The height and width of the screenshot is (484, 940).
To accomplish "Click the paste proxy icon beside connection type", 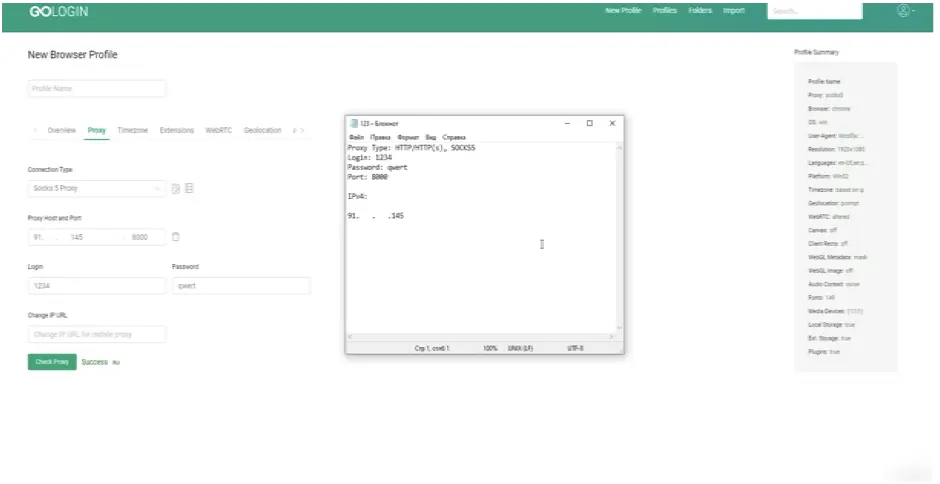I will click(x=176, y=188).
